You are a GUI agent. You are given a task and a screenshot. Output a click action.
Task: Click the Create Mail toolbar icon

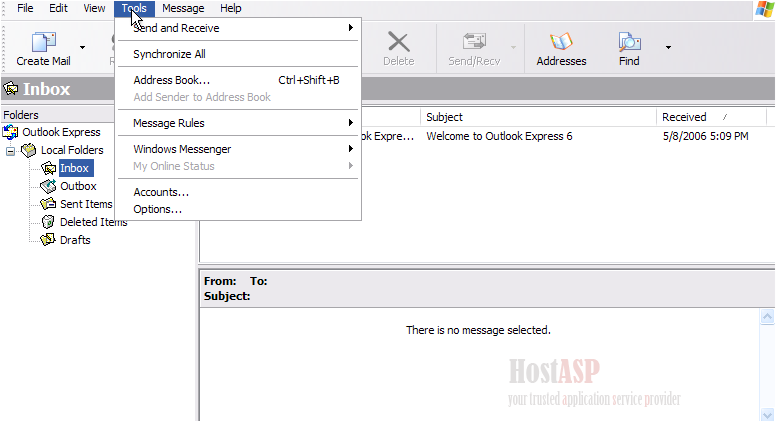click(x=44, y=43)
